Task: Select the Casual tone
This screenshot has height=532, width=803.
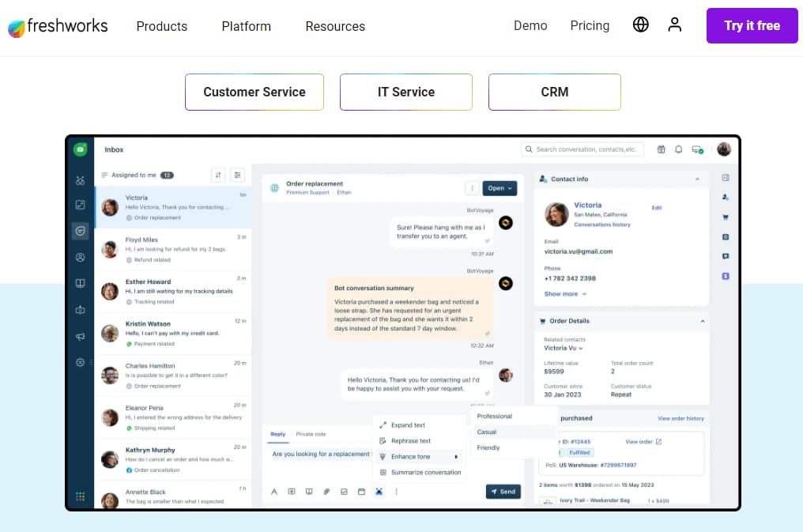Action: [x=514, y=432]
